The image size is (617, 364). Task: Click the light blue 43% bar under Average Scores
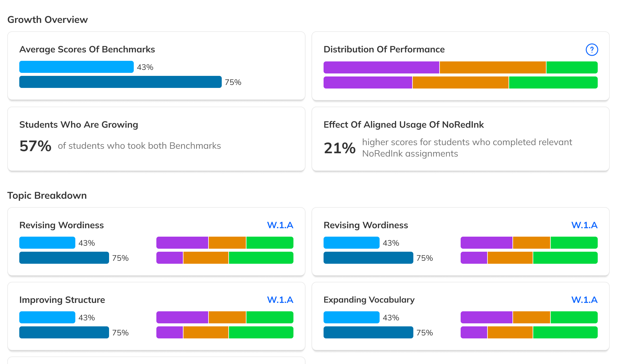(76, 67)
